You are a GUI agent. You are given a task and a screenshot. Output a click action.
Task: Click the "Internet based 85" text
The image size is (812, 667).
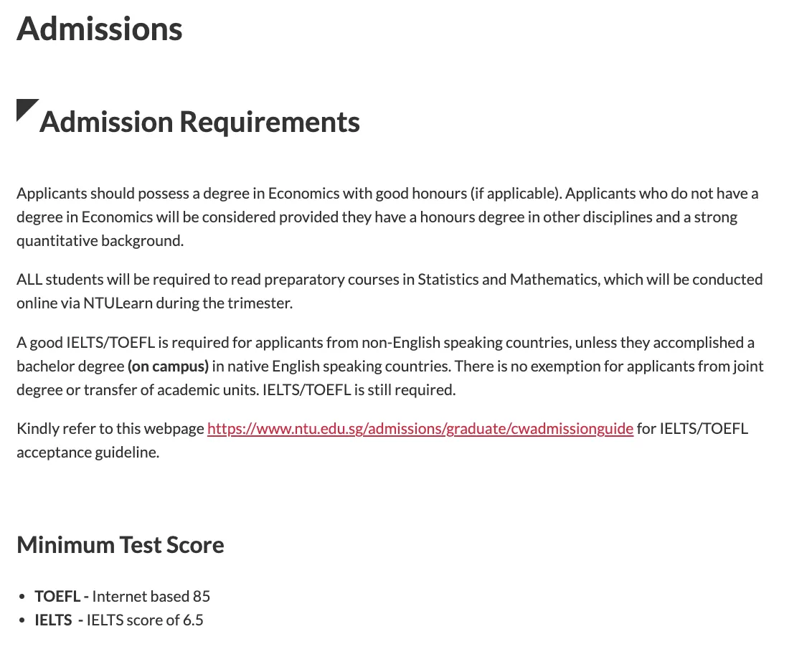click(151, 597)
